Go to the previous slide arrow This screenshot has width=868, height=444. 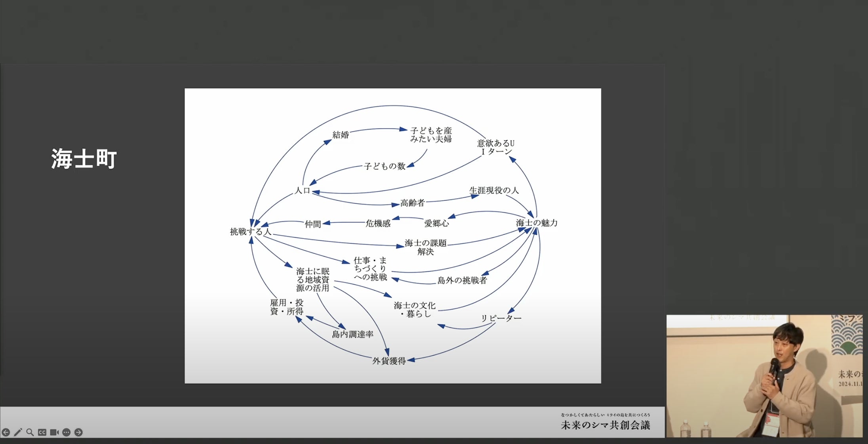6,432
